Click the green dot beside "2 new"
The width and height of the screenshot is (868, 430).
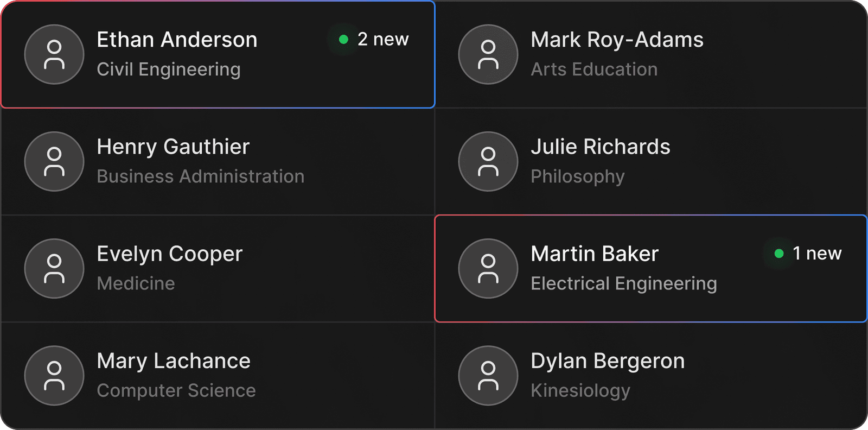343,39
